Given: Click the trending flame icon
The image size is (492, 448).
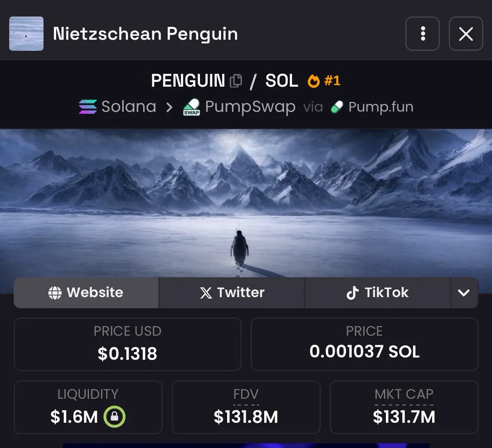Looking at the screenshot, I should [x=314, y=81].
